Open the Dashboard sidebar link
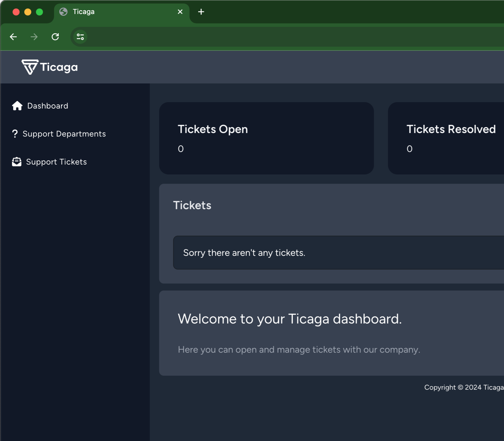 click(x=40, y=106)
